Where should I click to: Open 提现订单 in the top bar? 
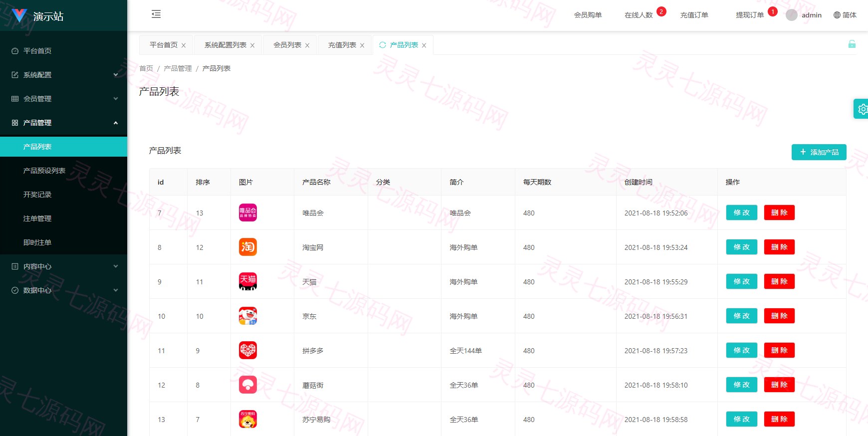(x=750, y=15)
